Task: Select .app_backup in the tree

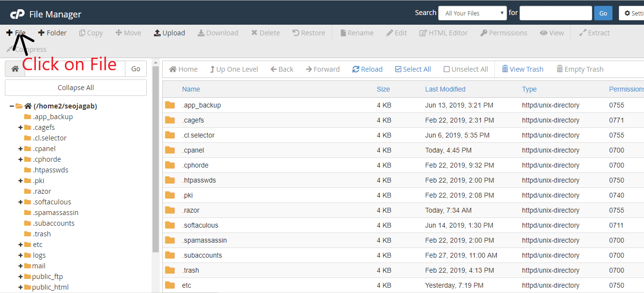Action: (53, 117)
